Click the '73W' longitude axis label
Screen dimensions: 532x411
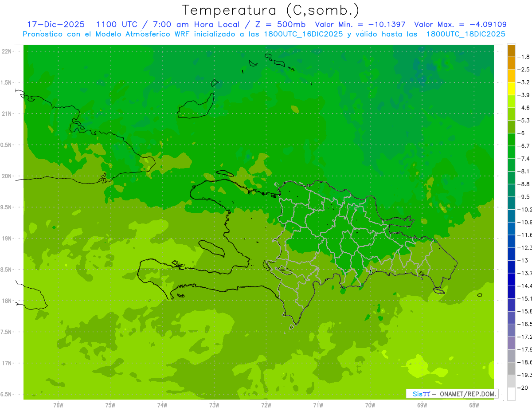(214, 405)
